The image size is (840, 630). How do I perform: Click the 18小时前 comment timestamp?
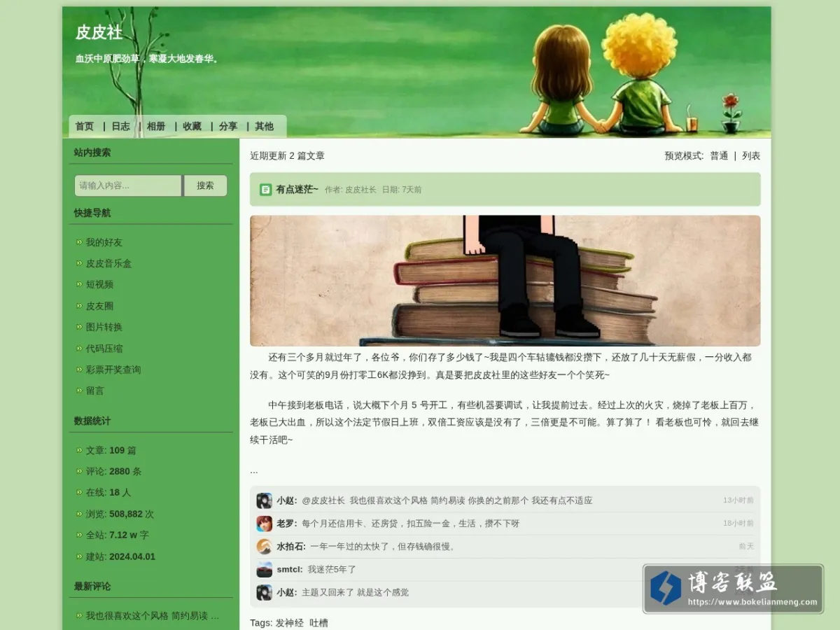pos(738,524)
